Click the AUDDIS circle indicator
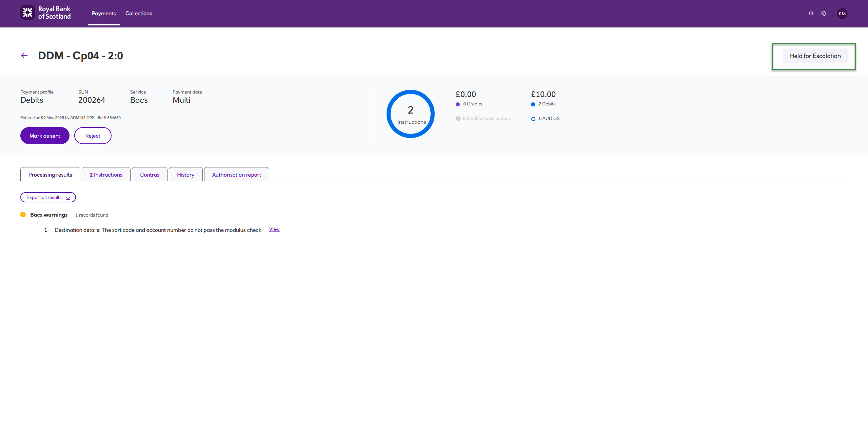Image resolution: width=868 pixels, height=442 pixels. point(533,119)
